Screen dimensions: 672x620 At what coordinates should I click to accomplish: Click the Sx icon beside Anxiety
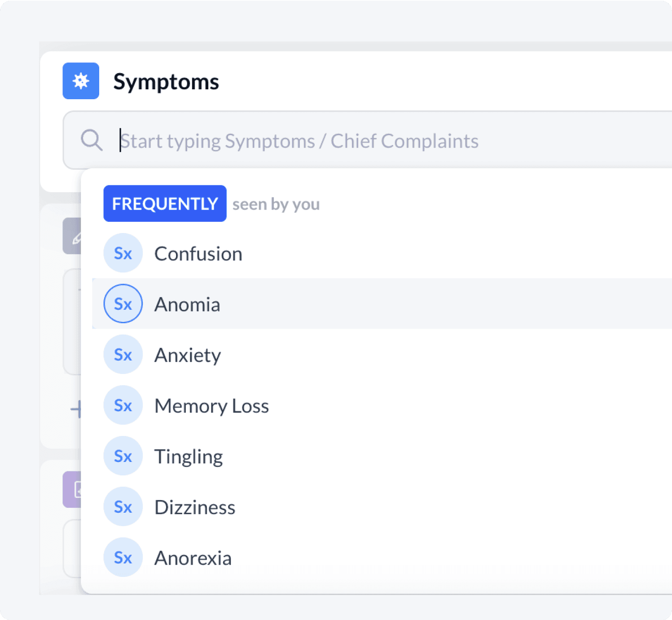[123, 355]
